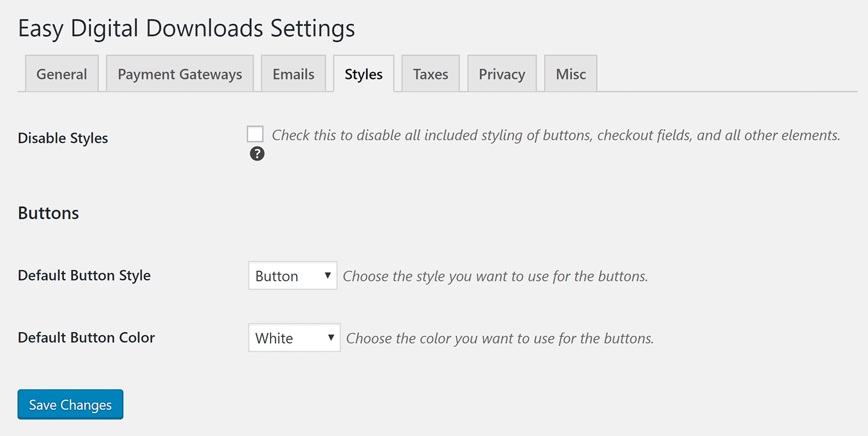Viewport: 868px width, 436px height.
Task: Click the Default Button Style label
Action: tap(84, 275)
